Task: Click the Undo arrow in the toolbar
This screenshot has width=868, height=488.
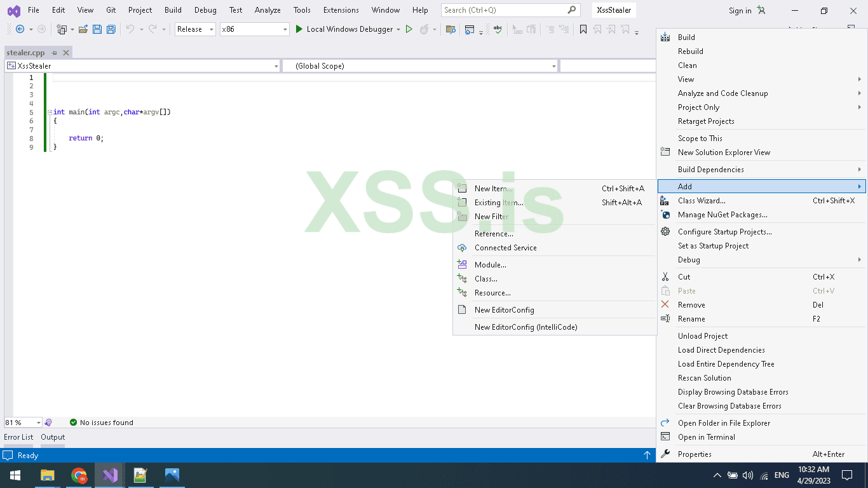Action: point(130,29)
